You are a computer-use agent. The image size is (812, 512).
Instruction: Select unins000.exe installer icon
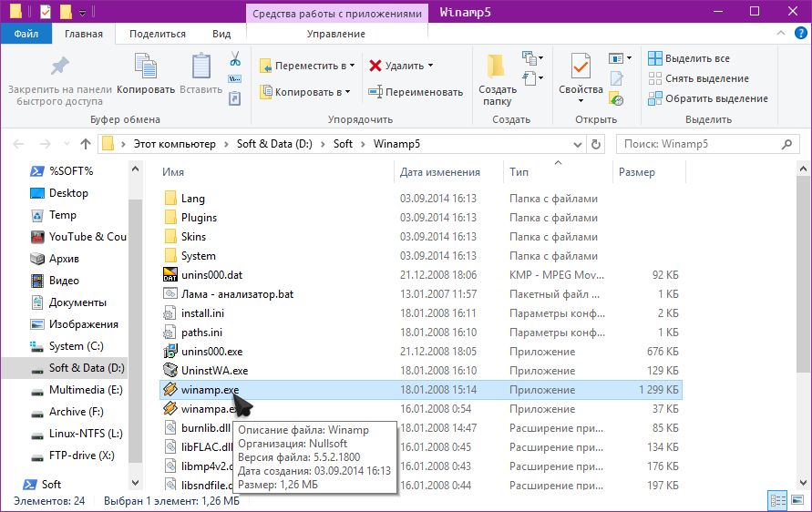click(170, 351)
